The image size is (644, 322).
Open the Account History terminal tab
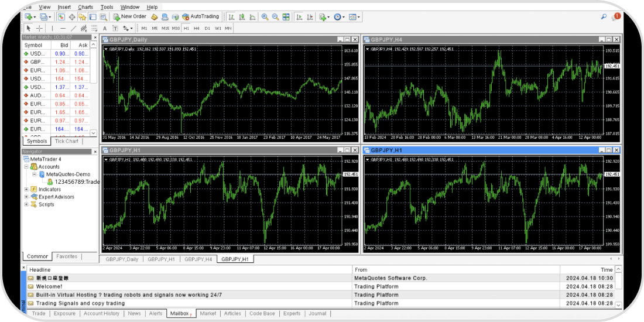[101, 313]
